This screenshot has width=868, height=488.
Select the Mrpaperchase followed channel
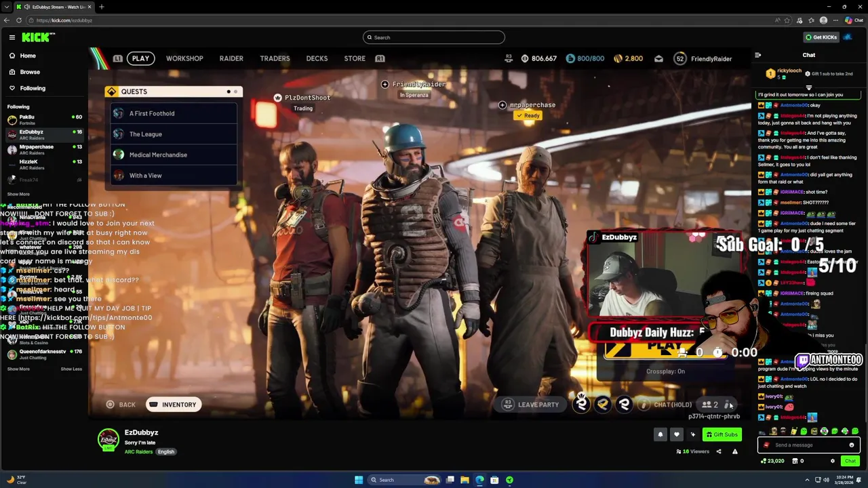[x=44, y=150]
